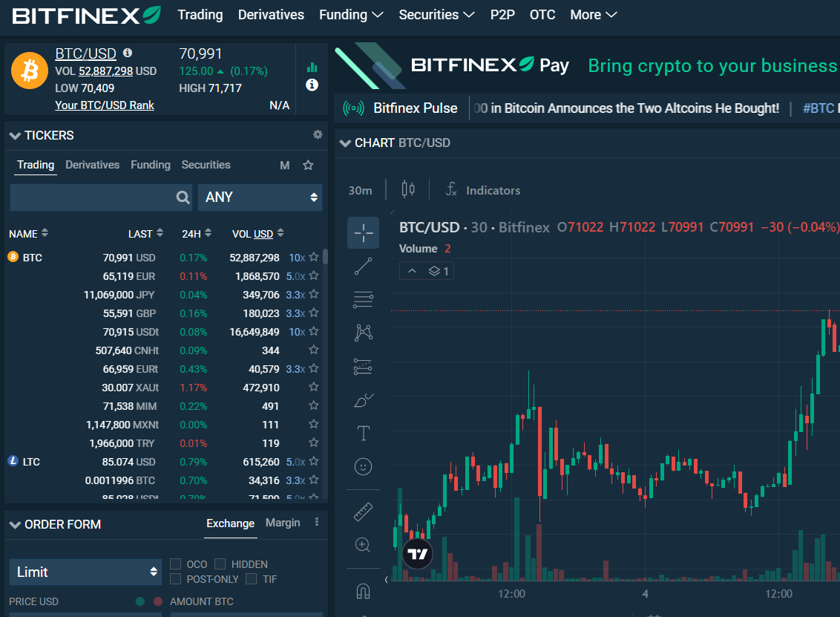Select the red sell indicator dot
Image resolution: width=840 pixels, height=617 pixels.
(158, 601)
